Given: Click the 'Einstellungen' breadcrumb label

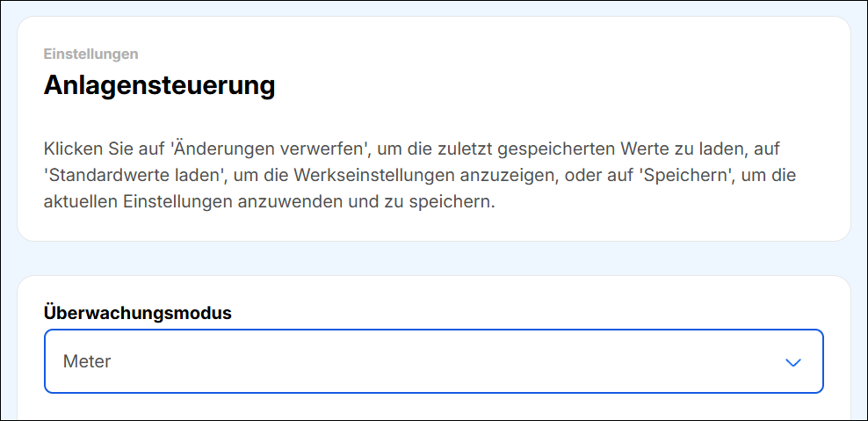Looking at the screenshot, I should click(x=90, y=54).
